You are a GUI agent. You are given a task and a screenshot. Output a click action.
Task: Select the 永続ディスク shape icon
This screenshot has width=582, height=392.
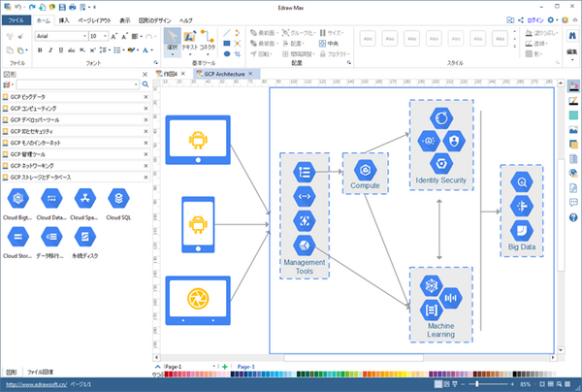pos(85,237)
